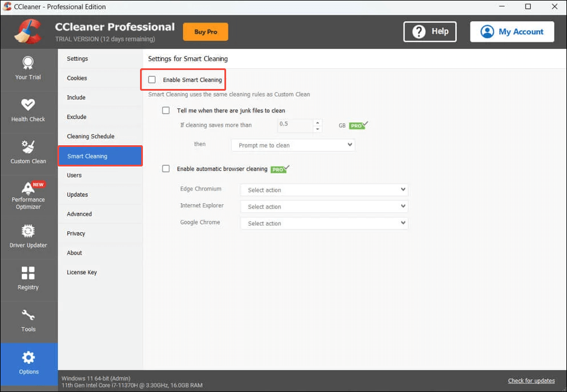
Task: Click the CCleaner logo in header
Action: tap(28, 32)
